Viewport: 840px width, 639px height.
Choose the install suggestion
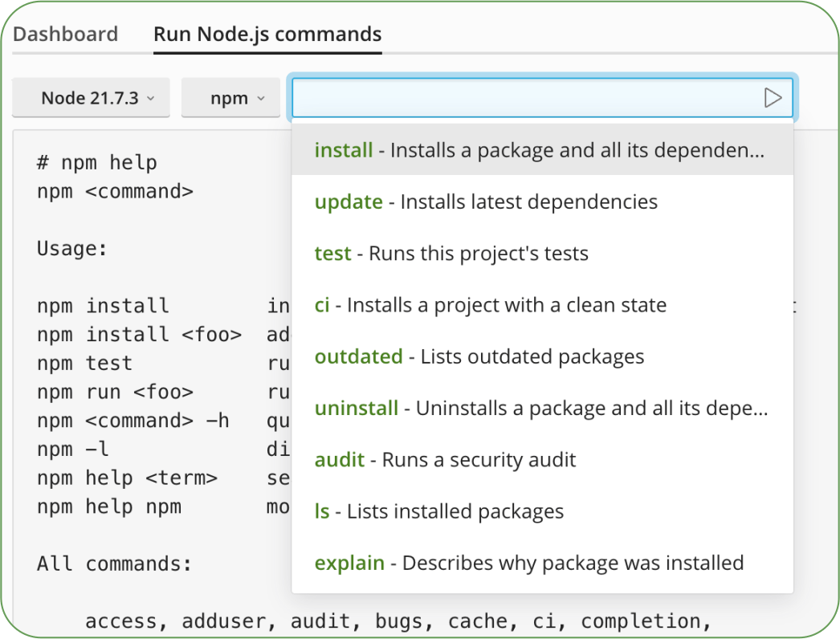542,150
